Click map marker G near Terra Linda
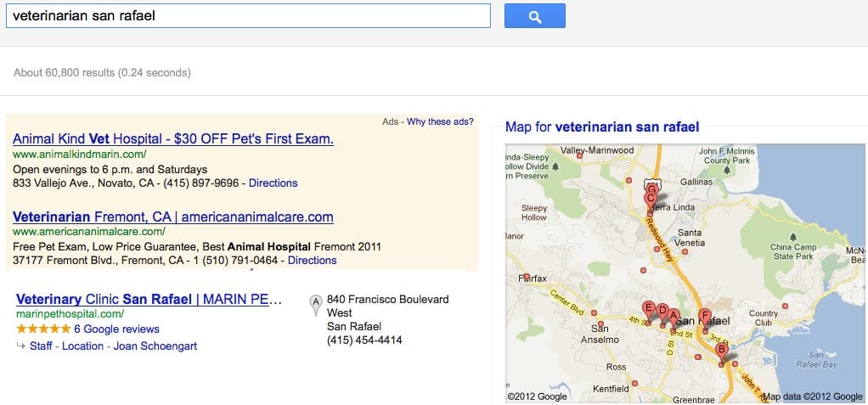 point(651,190)
